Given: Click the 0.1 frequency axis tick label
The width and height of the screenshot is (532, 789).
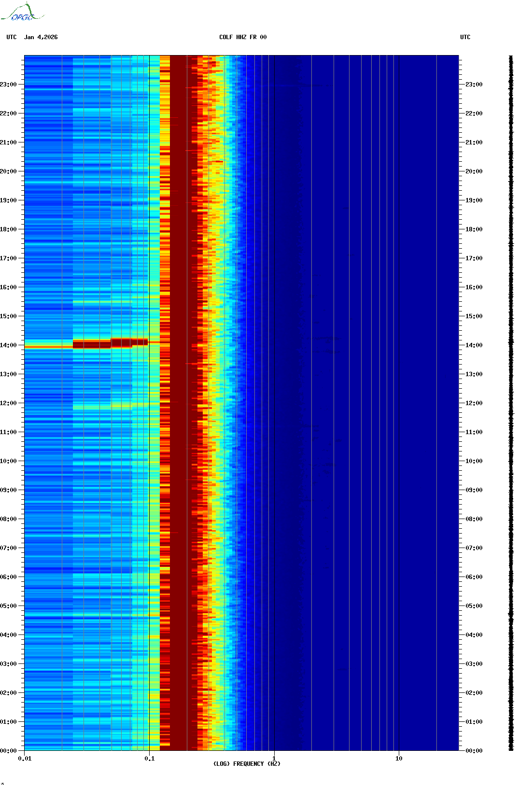Looking at the screenshot, I should (x=149, y=759).
